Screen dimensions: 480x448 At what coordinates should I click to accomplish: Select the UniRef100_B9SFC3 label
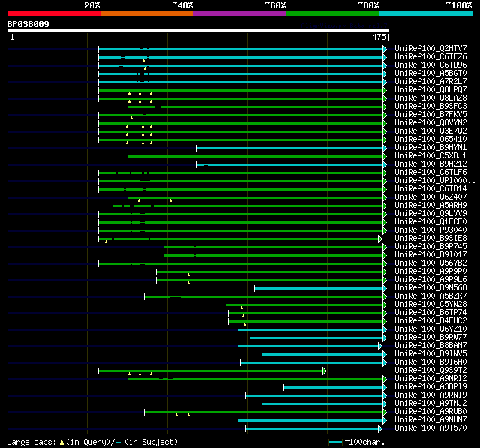[x=430, y=107]
